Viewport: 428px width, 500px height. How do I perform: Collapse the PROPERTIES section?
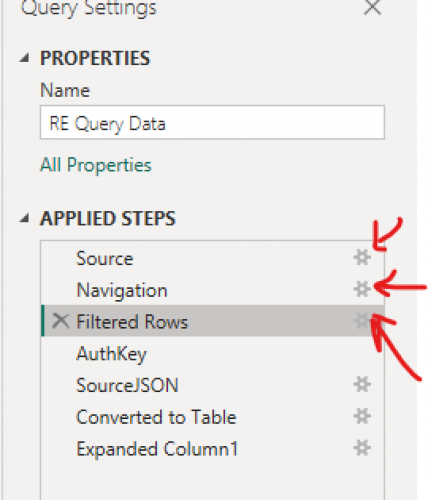(24, 59)
